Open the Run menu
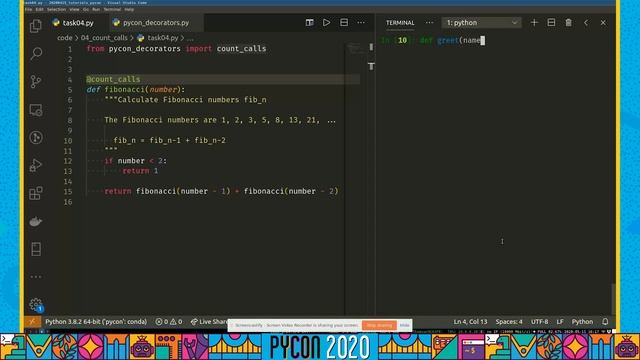This screenshot has height=360, width=640. tap(96, 9)
